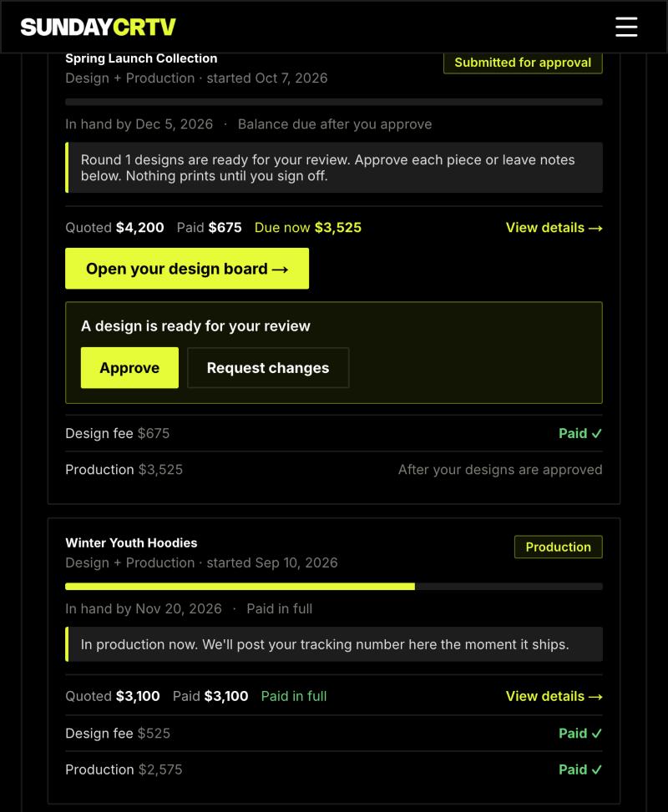View details for Winter Youth Hoodies
The image size is (668, 812).
pyautogui.click(x=554, y=696)
